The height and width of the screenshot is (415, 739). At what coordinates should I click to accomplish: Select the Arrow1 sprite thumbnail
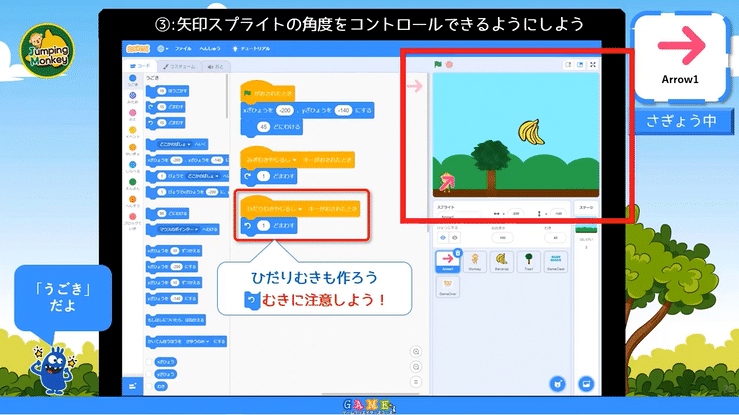click(448, 261)
